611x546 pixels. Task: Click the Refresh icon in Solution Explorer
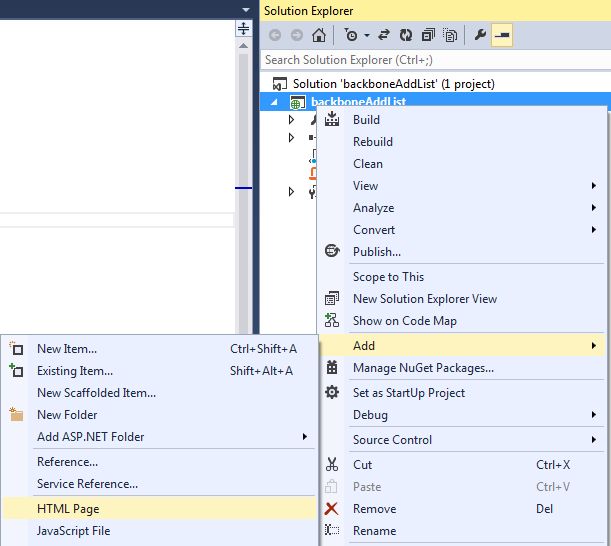click(x=406, y=35)
